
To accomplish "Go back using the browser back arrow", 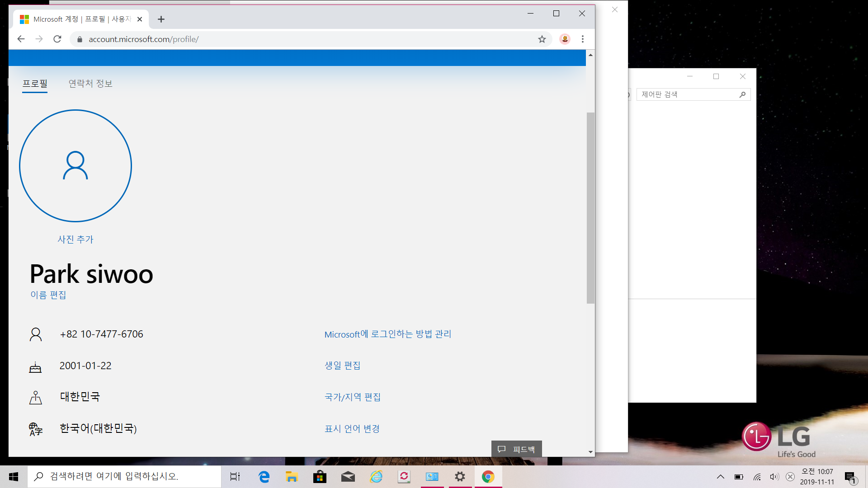I will 21,39.
